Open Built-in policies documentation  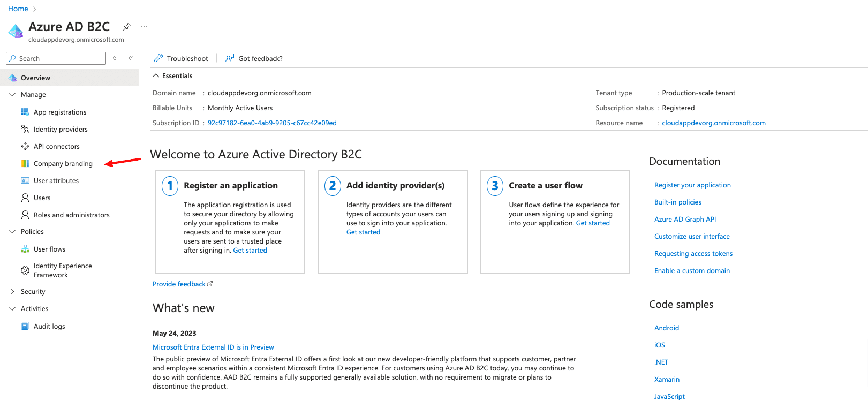tap(678, 202)
